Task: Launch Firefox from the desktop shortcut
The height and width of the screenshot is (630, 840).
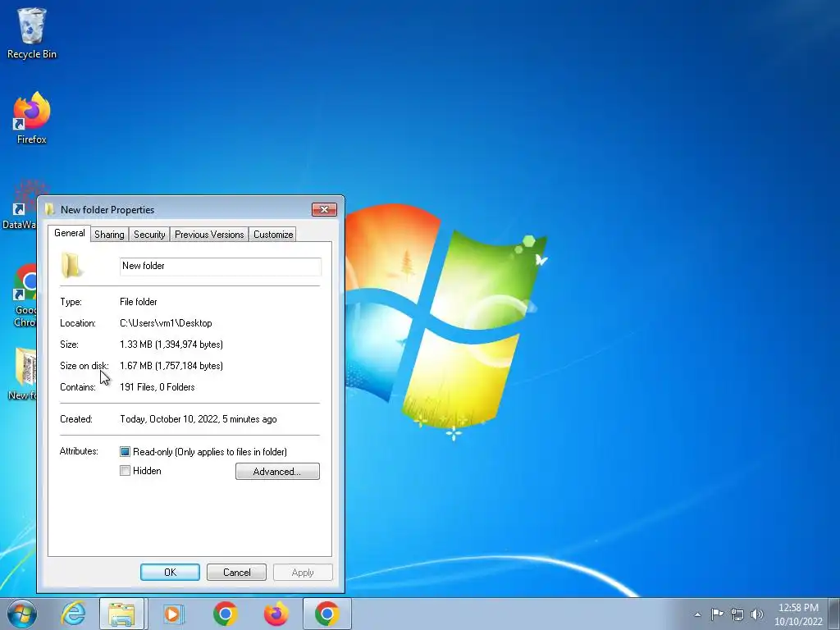Action: tap(32, 118)
